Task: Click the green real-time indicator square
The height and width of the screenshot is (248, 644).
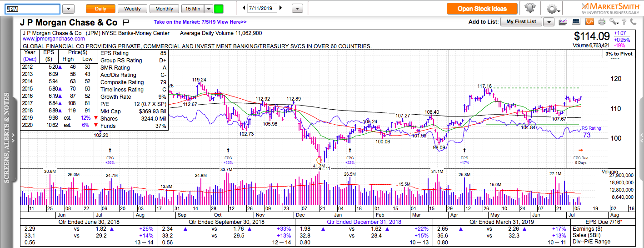Action: 219,9
